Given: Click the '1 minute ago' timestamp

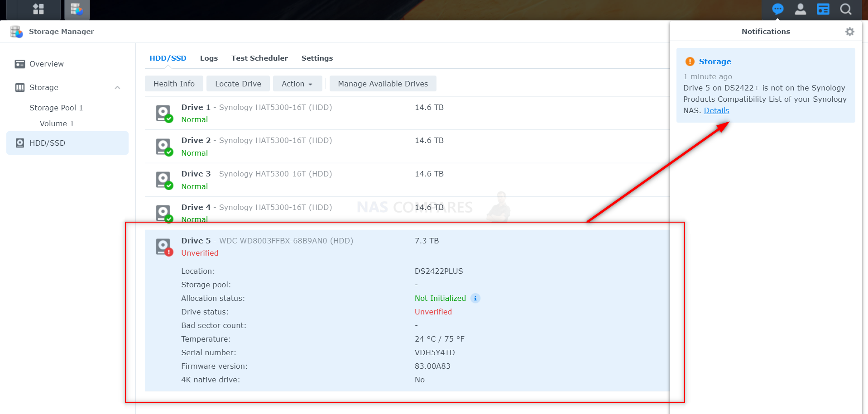Looking at the screenshot, I should tap(708, 76).
